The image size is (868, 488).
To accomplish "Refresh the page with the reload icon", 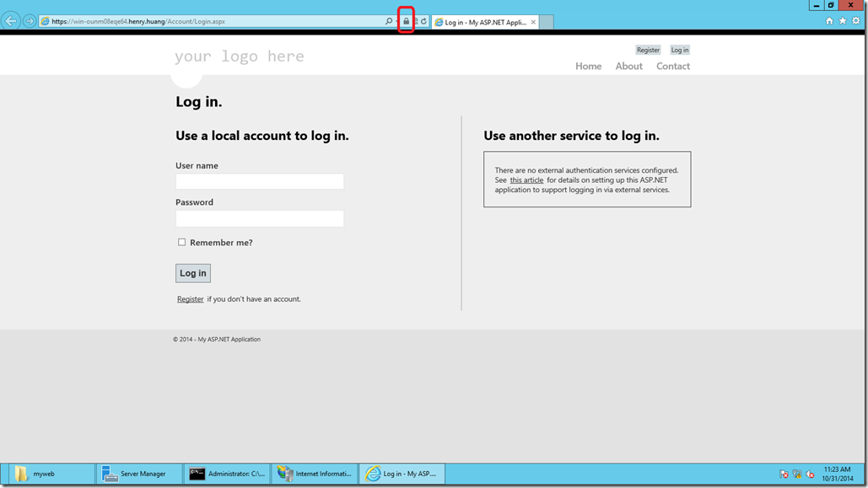I will [x=423, y=21].
